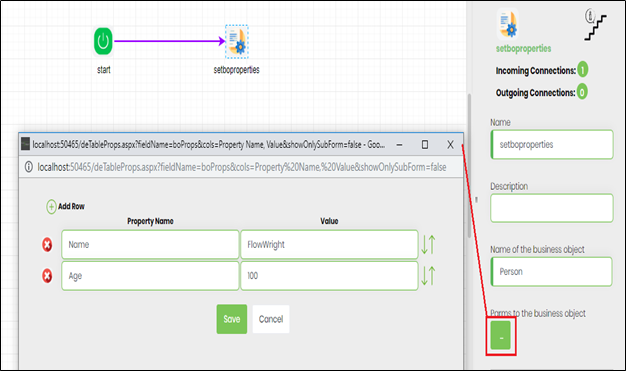Close the deTableProps popup window
Screen dimensions: 626x371
450,145
